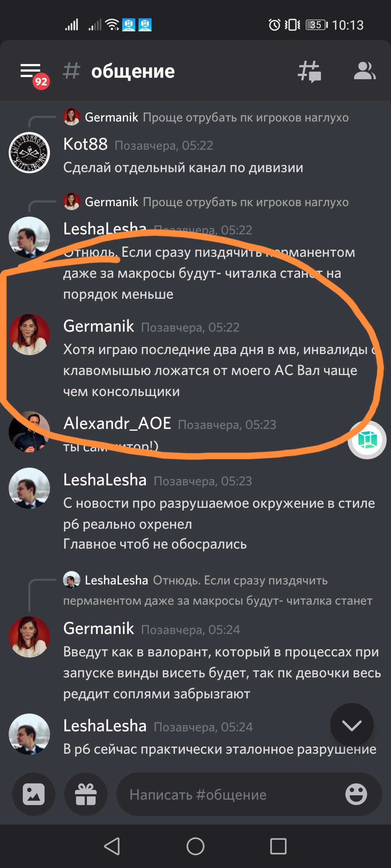
Task: Tap the image upload icon
Action: (34, 794)
